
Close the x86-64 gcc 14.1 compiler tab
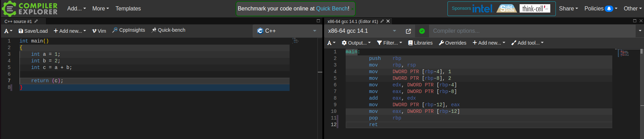coord(388,21)
